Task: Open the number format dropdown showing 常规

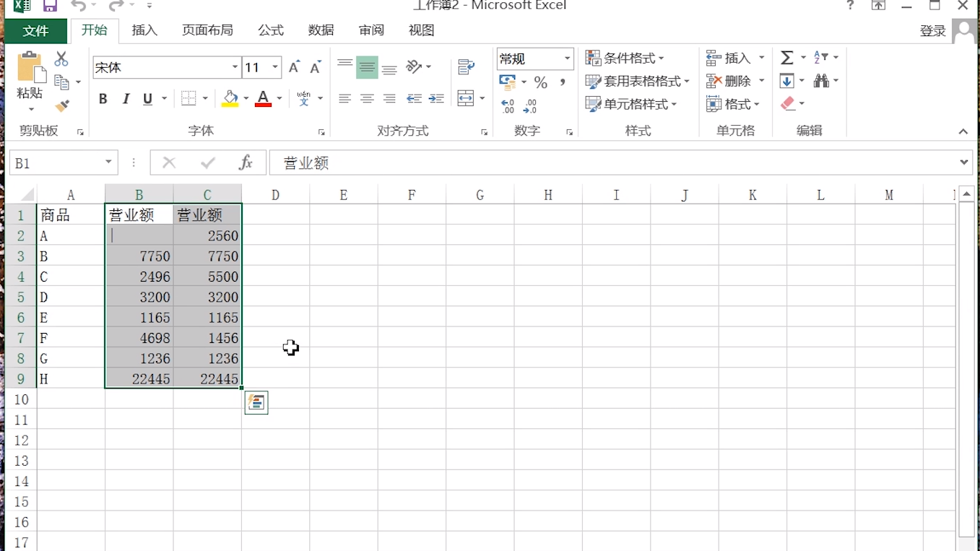Action: click(534, 58)
